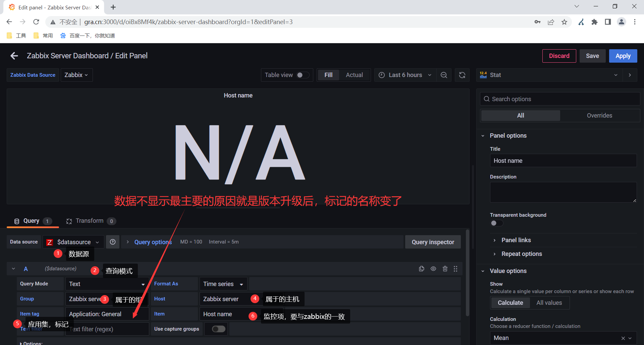The width and height of the screenshot is (644, 345).
Task: Open the Query Mode Text dropdown
Action: pyautogui.click(x=107, y=284)
